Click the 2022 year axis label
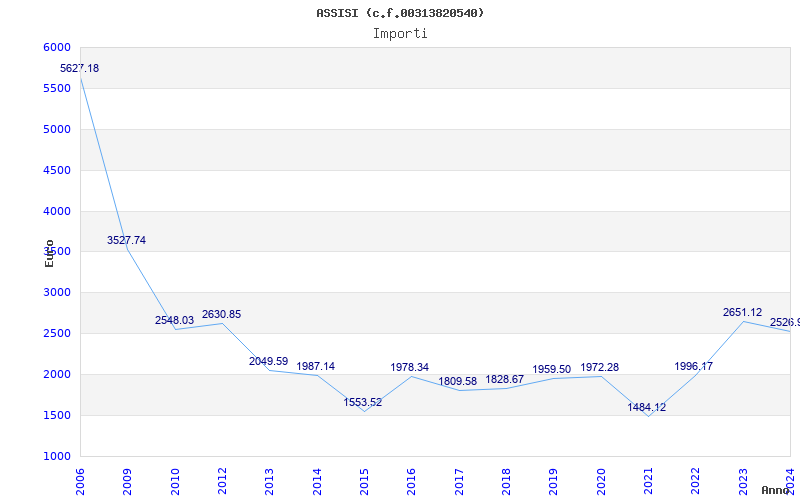The height and width of the screenshot is (500, 800). click(x=695, y=482)
